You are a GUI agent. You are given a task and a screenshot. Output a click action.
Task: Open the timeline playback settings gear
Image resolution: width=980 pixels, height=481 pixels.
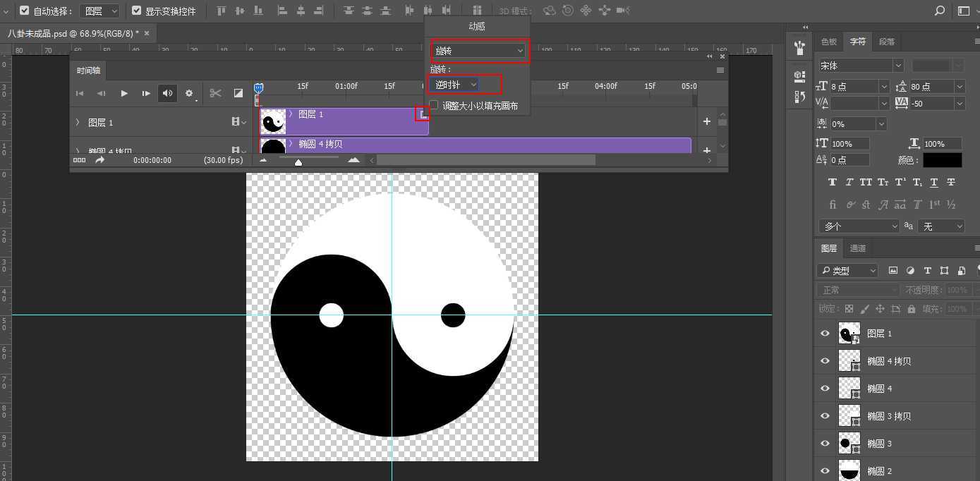(189, 93)
